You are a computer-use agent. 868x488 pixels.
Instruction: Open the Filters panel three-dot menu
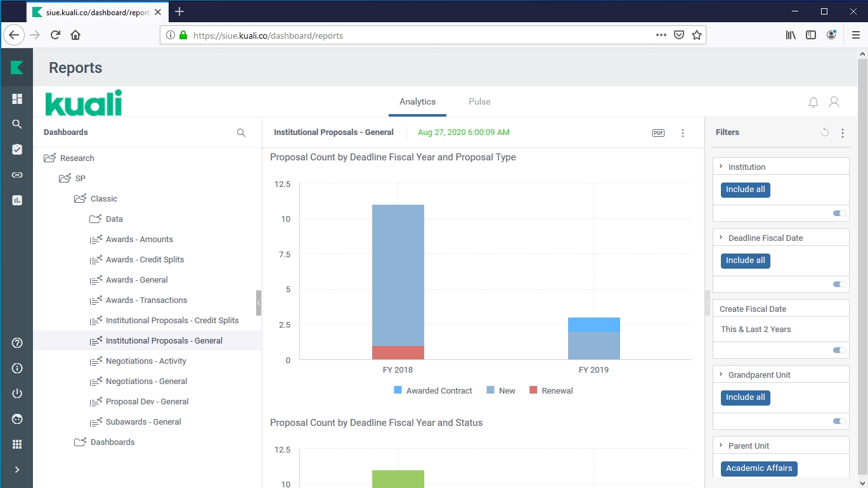[x=843, y=133]
